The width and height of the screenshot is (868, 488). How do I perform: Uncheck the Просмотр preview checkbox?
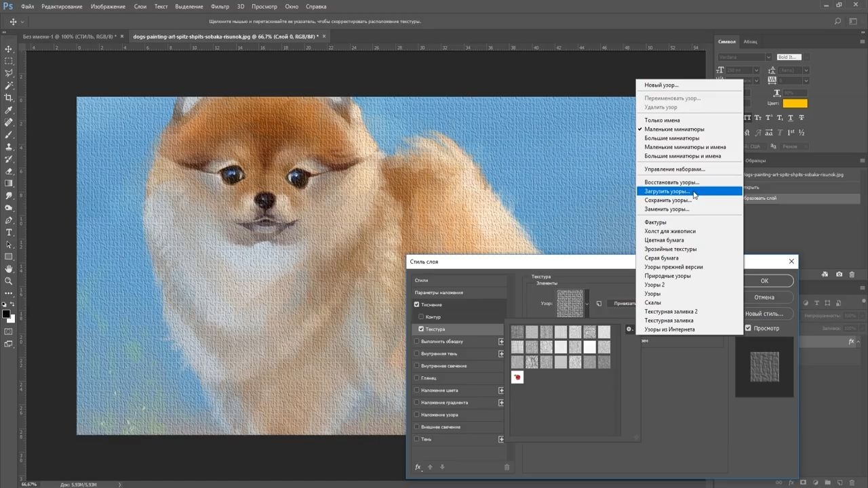pyautogui.click(x=749, y=328)
